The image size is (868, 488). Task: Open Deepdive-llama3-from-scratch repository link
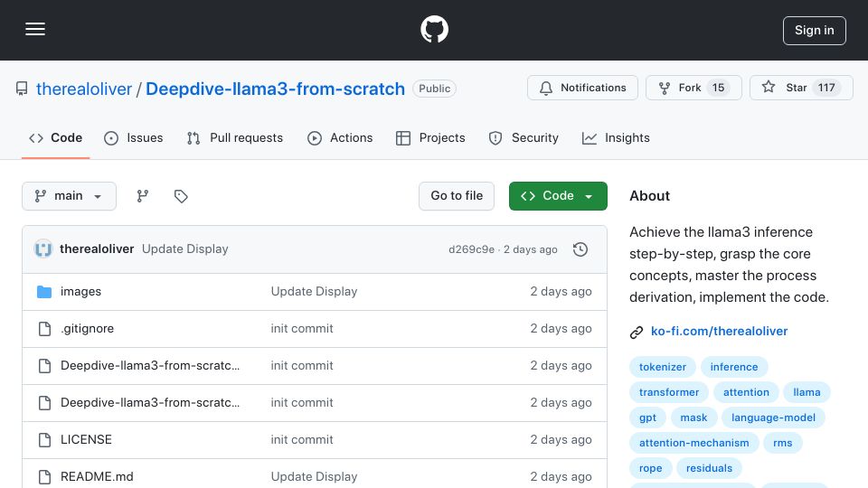click(x=275, y=89)
